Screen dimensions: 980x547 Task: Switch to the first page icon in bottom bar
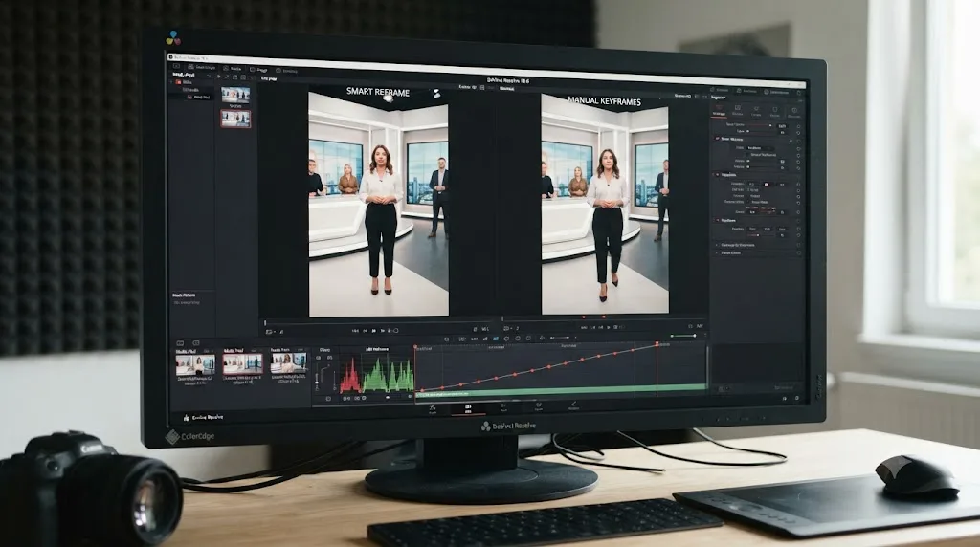pyautogui.click(x=433, y=409)
